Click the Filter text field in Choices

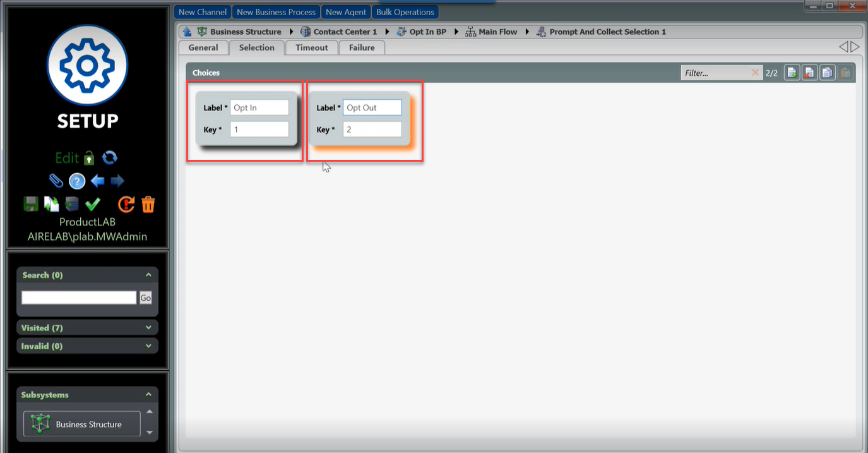click(715, 73)
